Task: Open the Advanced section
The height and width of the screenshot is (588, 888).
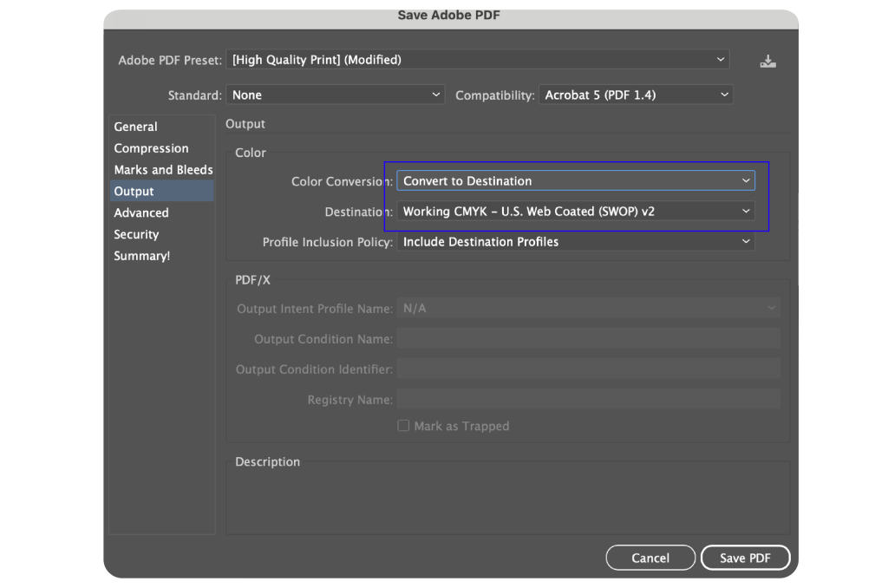Action: coord(141,212)
